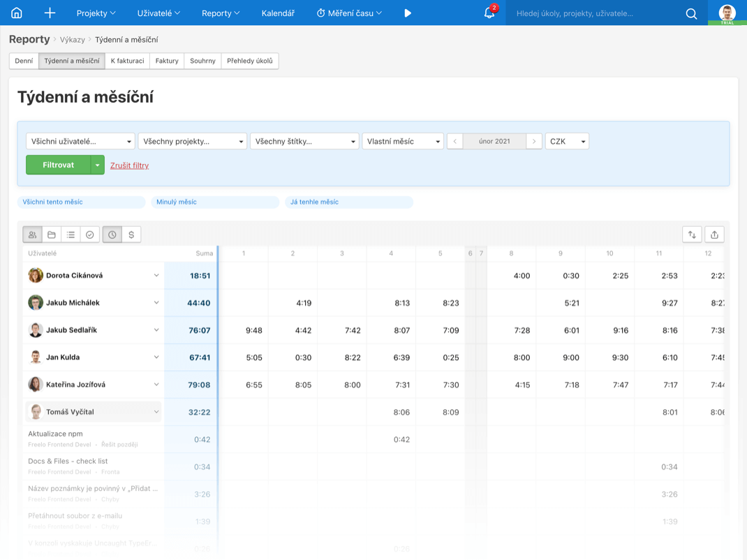Open the Všechny projekty dropdown

[x=193, y=141]
